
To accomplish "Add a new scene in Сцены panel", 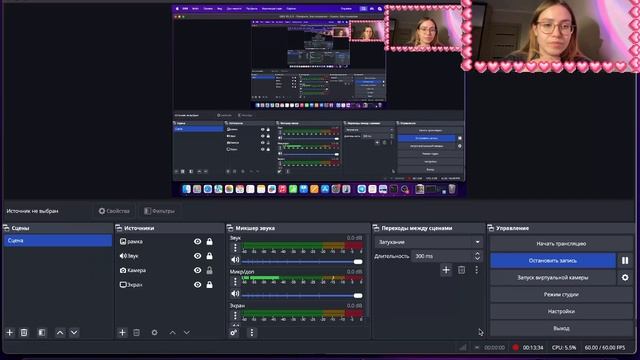I will point(10,333).
